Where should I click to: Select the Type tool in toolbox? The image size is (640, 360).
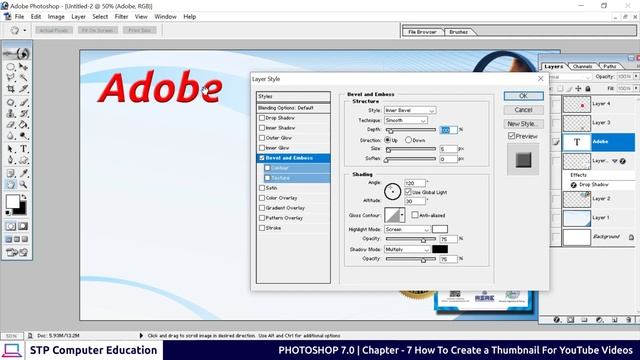(23, 149)
